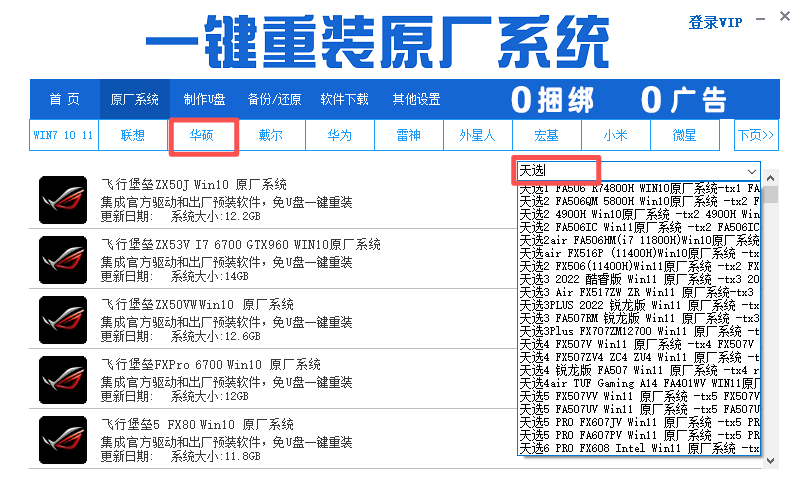Click the scrollbar down arrow

pyautogui.click(x=770, y=460)
